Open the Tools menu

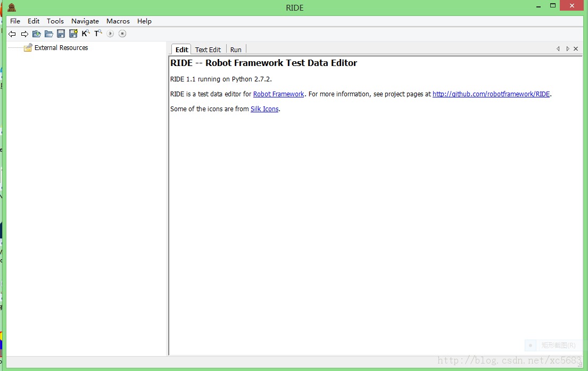(55, 21)
